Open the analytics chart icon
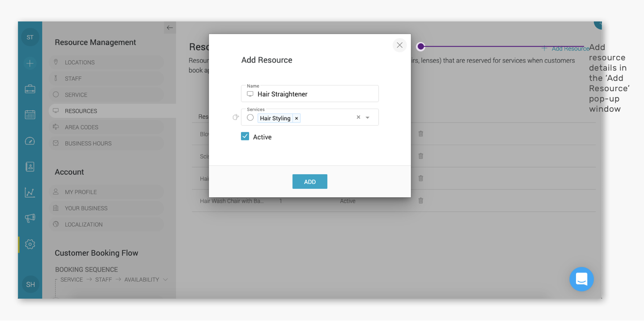This screenshot has width=644, height=321. click(x=30, y=193)
